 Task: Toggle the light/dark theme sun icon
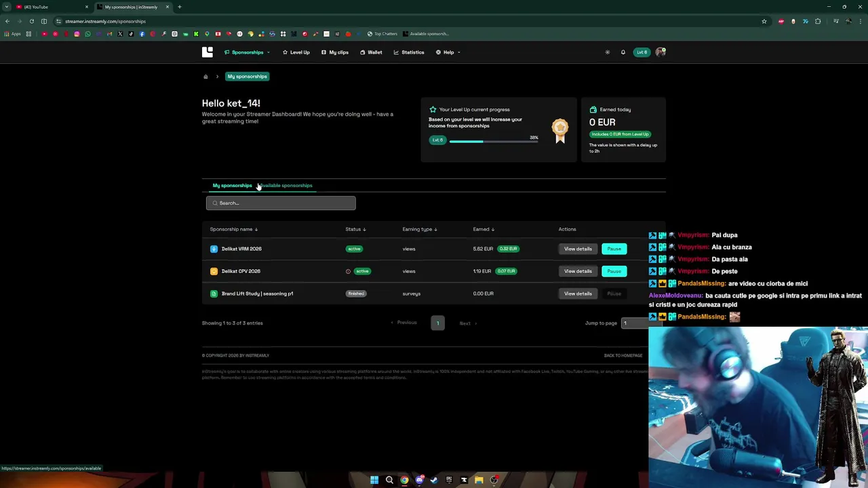pyautogui.click(x=608, y=52)
